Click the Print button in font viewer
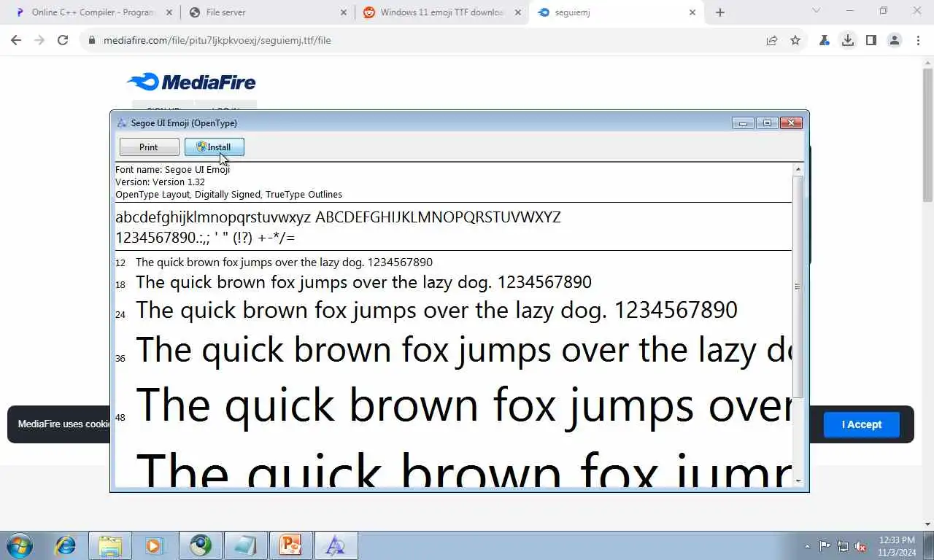 (149, 147)
